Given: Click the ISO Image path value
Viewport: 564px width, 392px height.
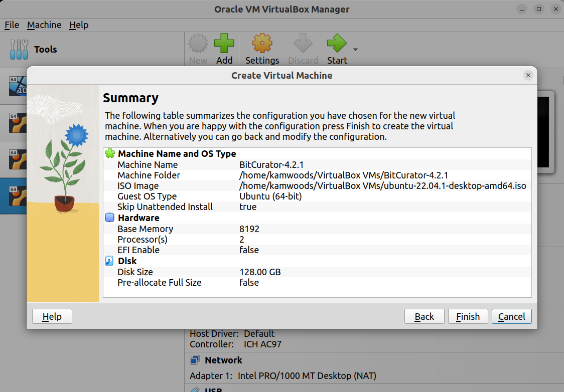Looking at the screenshot, I should [x=383, y=186].
